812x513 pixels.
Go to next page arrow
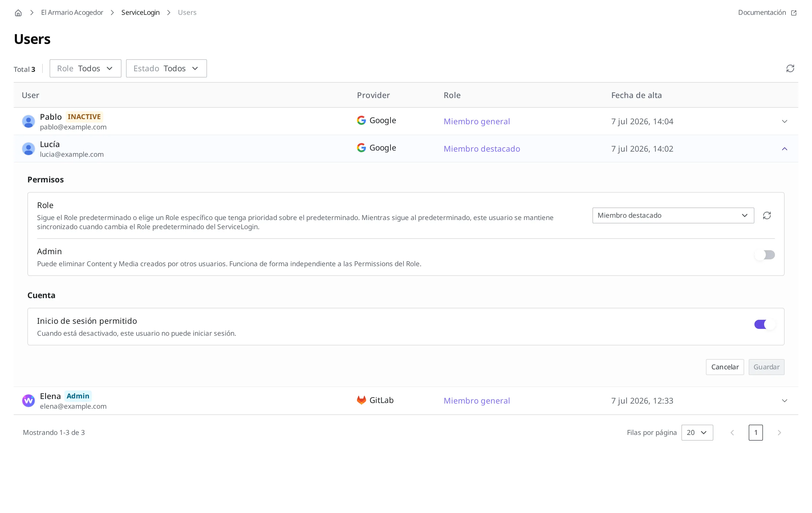pos(779,432)
